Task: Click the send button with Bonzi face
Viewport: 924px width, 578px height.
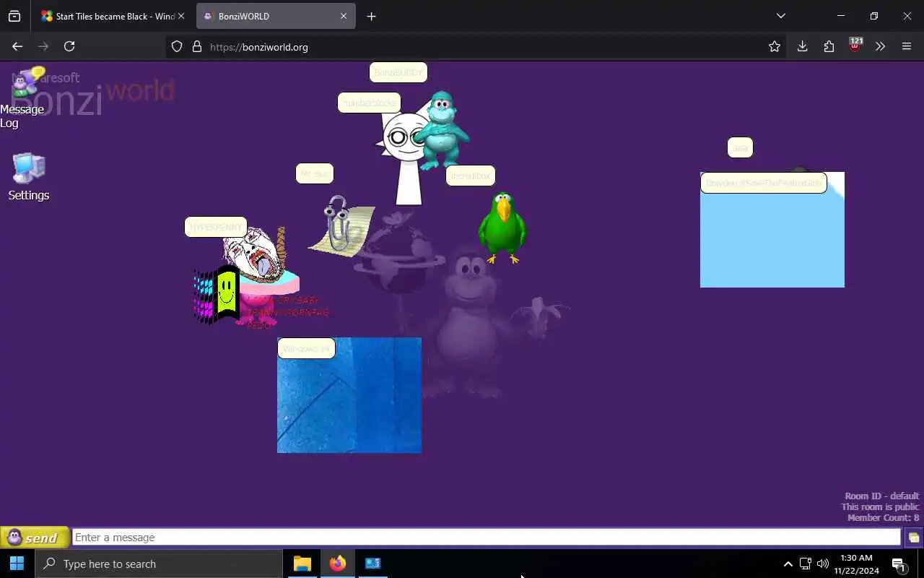Action: [x=35, y=538]
